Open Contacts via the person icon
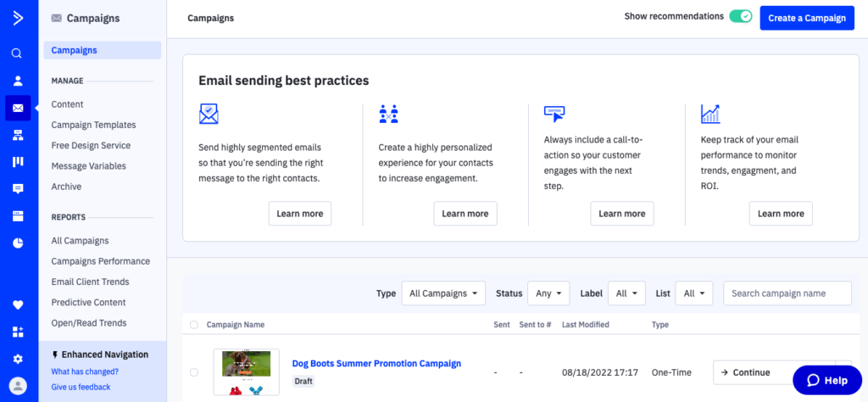 (x=17, y=81)
